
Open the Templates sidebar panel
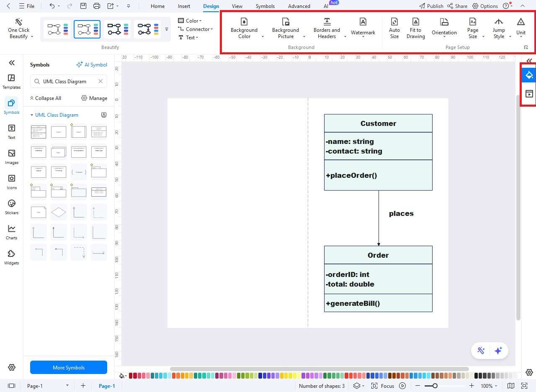pos(12,82)
